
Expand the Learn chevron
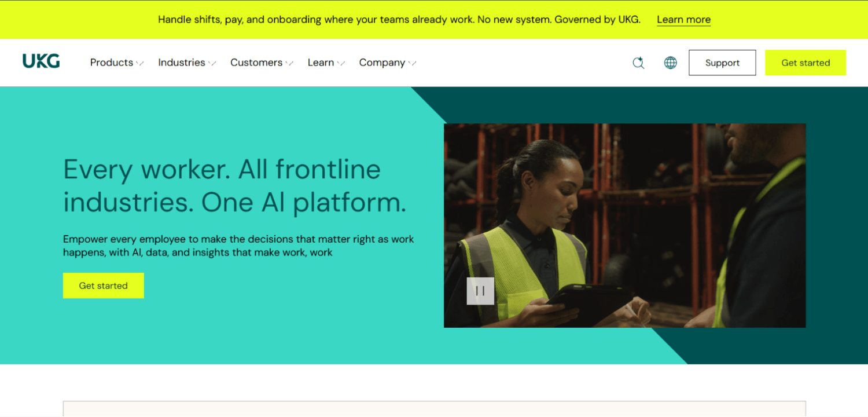click(x=341, y=63)
